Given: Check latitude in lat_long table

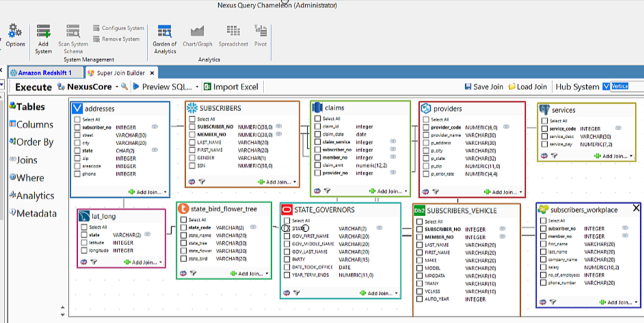Looking at the screenshot, I should (x=84, y=243).
